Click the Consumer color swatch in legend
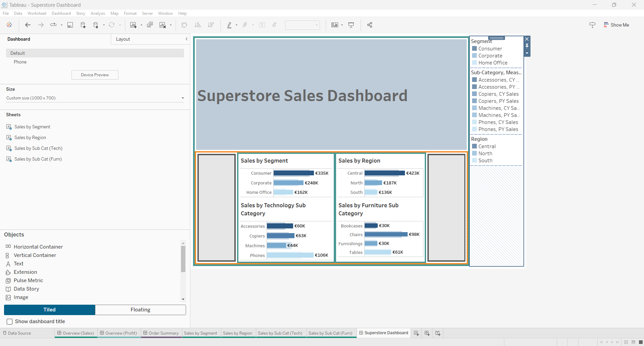644x346 pixels. point(474,49)
